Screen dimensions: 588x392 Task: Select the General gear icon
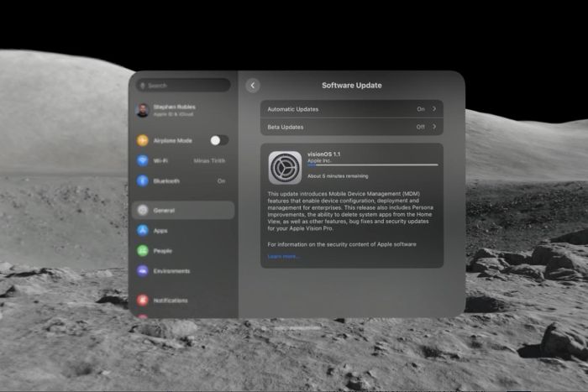[x=143, y=210]
